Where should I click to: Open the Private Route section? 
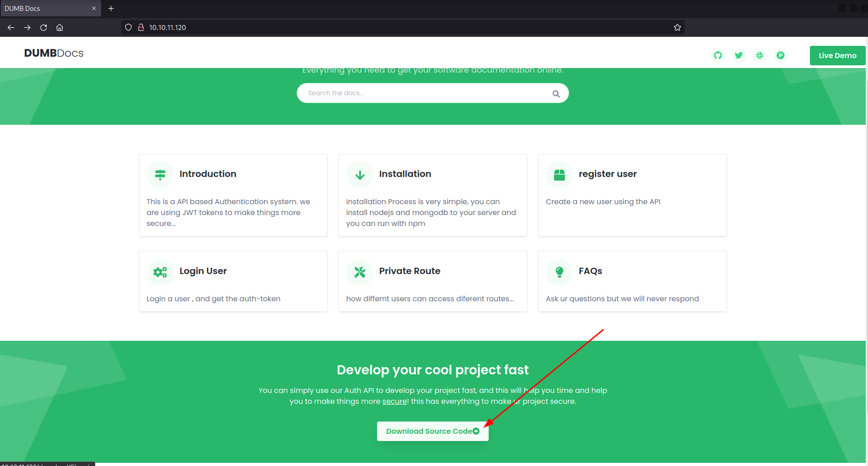pos(409,271)
